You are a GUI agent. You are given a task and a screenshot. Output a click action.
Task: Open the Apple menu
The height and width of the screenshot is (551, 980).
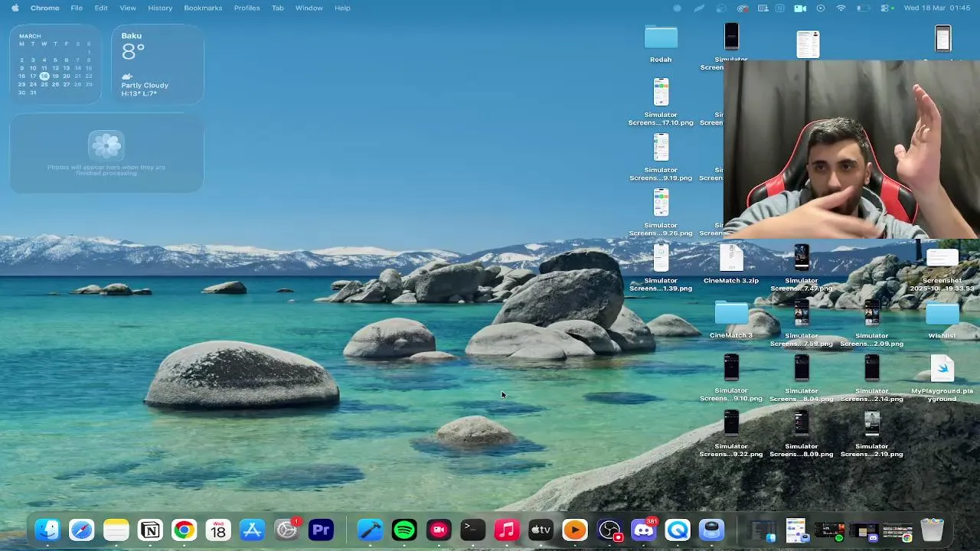click(x=15, y=8)
